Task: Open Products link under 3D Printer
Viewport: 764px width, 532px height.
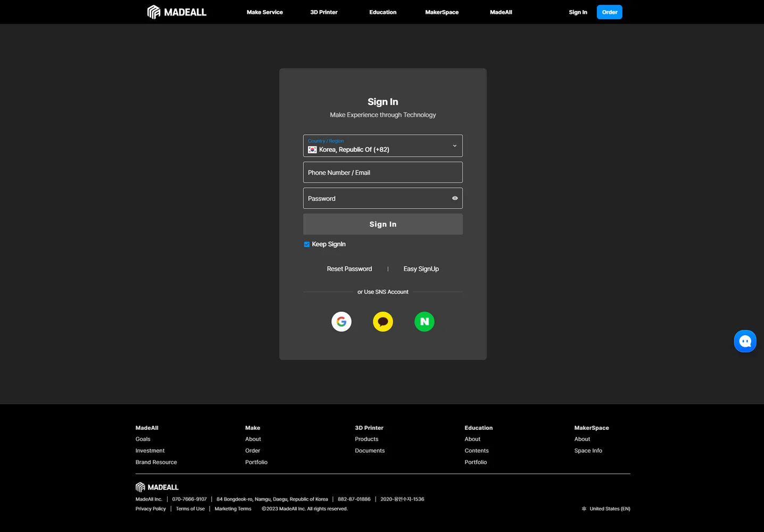Action: pyautogui.click(x=367, y=439)
